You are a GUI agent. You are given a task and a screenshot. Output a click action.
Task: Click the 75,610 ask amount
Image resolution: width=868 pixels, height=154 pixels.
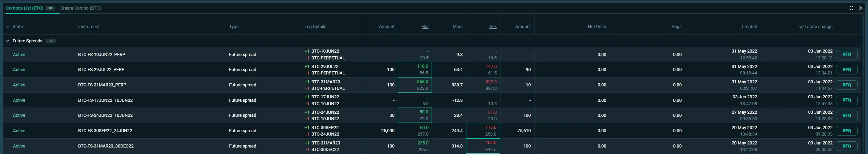(x=524, y=131)
